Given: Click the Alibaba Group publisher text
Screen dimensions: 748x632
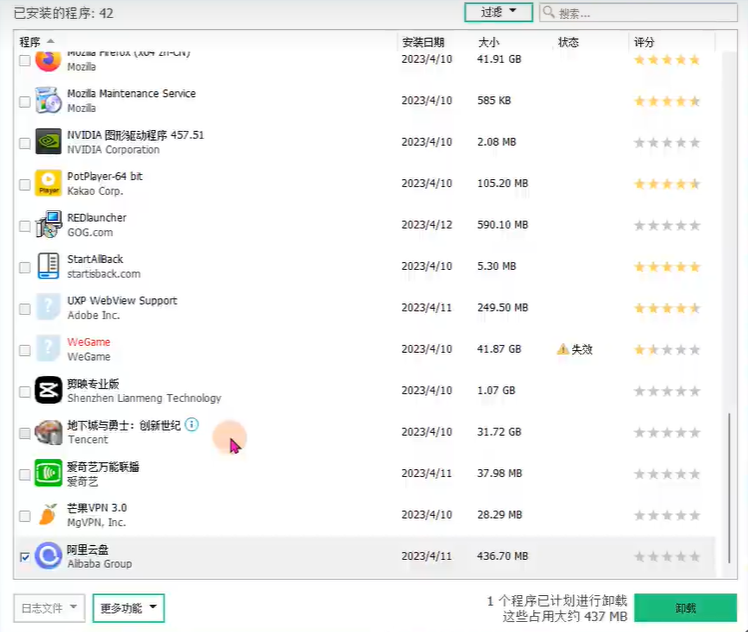Looking at the screenshot, I should pyautogui.click(x=100, y=564).
